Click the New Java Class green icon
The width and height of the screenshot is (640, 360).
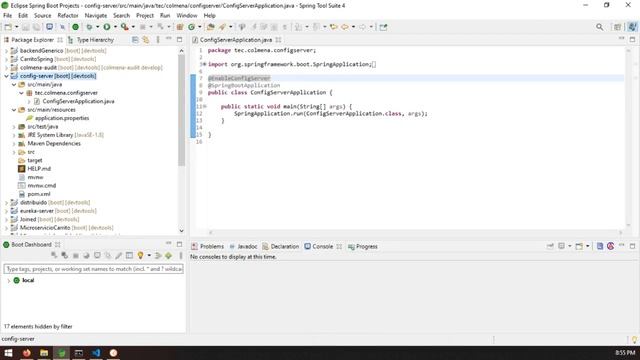point(191,27)
